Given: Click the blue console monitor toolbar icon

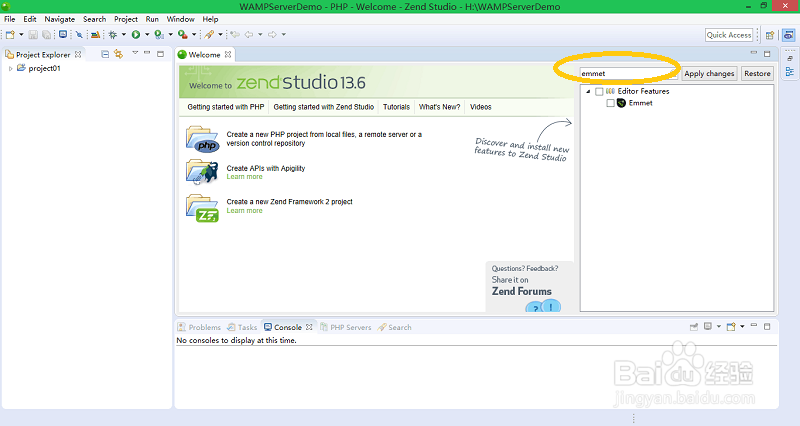Looking at the screenshot, I should pyautogui.click(x=63, y=35).
